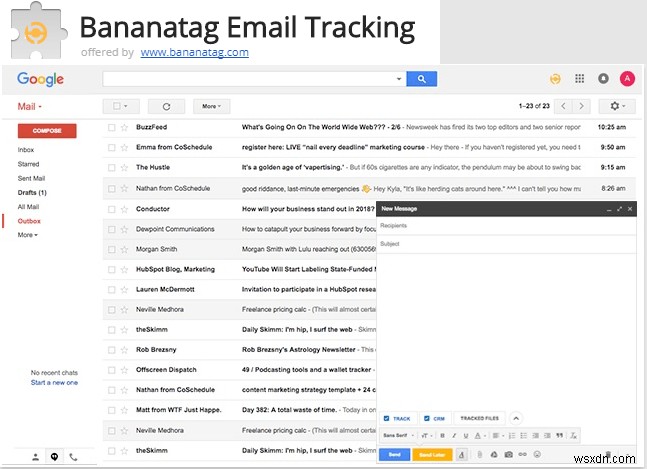
Task: Insert a photo with the camera icon
Action: click(x=508, y=455)
